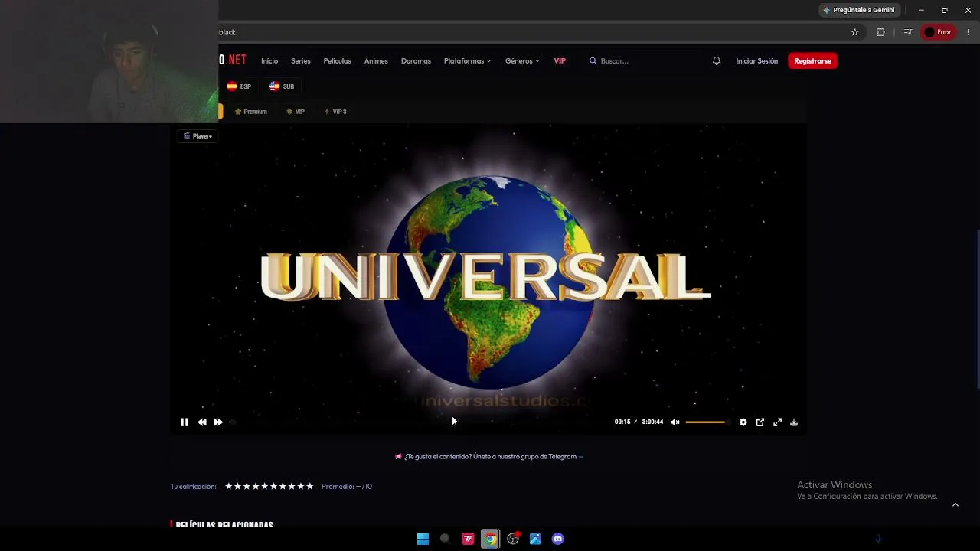Click the red Registrarse button
The height and width of the screenshot is (551, 980).
[812, 61]
